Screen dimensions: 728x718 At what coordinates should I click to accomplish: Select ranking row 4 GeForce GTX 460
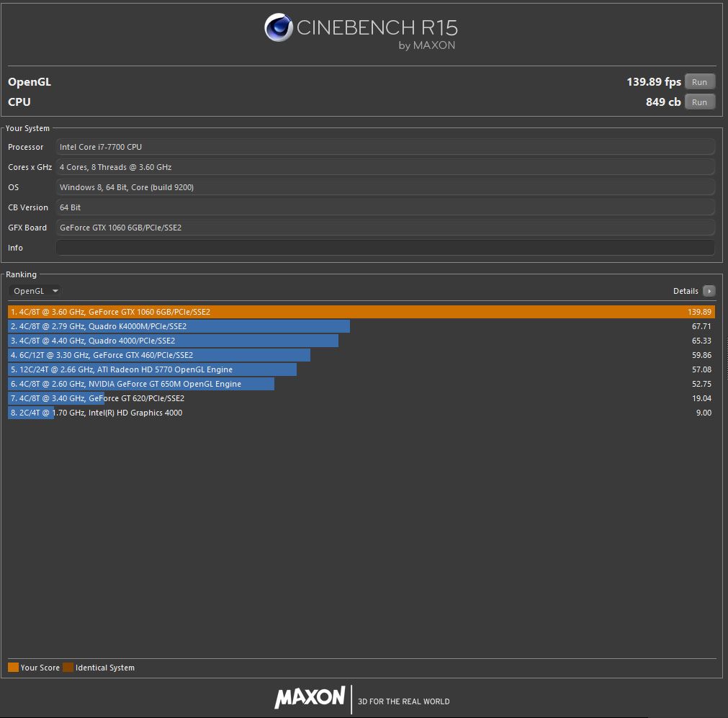point(361,355)
